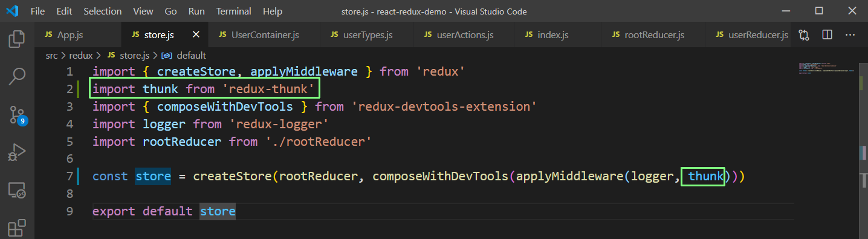Click the logger argument on line 7
The width and height of the screenshot is (868, 239).
[652, 177]
